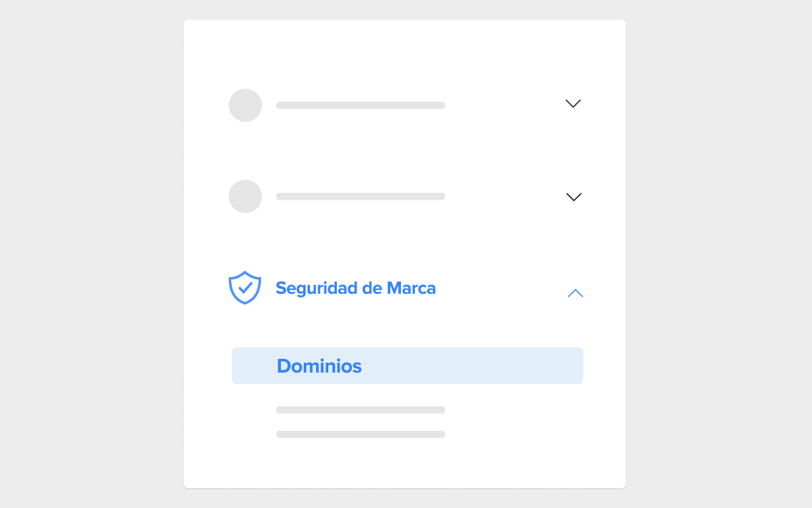Click the second gray circle placeholder icon

click(x=246, y=197)
